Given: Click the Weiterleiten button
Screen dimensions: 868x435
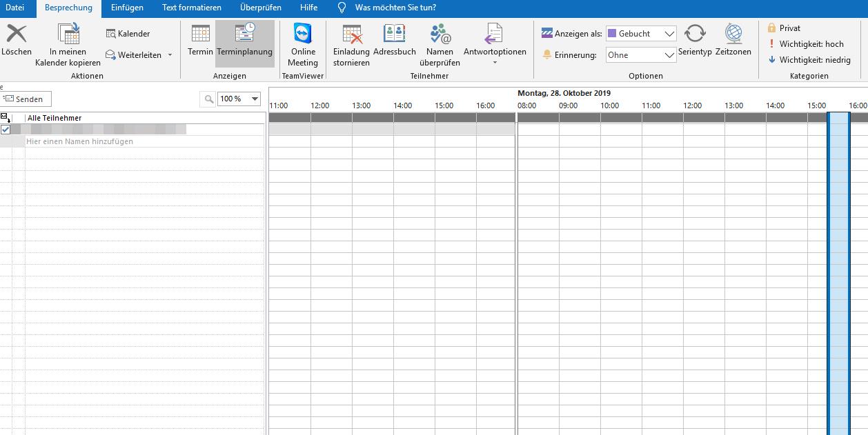Looking at the screenshot, I should click(x=139, y=55).
